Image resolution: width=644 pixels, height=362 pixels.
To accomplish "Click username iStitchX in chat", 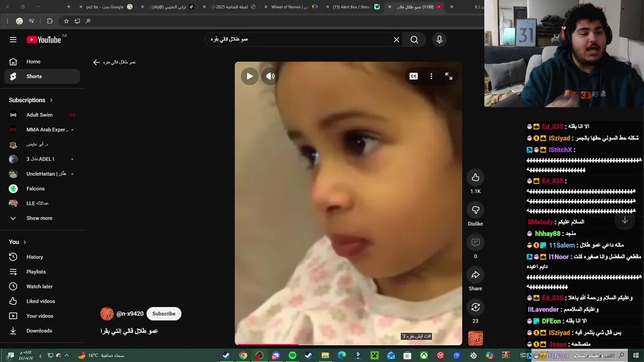I will [560, 150].
